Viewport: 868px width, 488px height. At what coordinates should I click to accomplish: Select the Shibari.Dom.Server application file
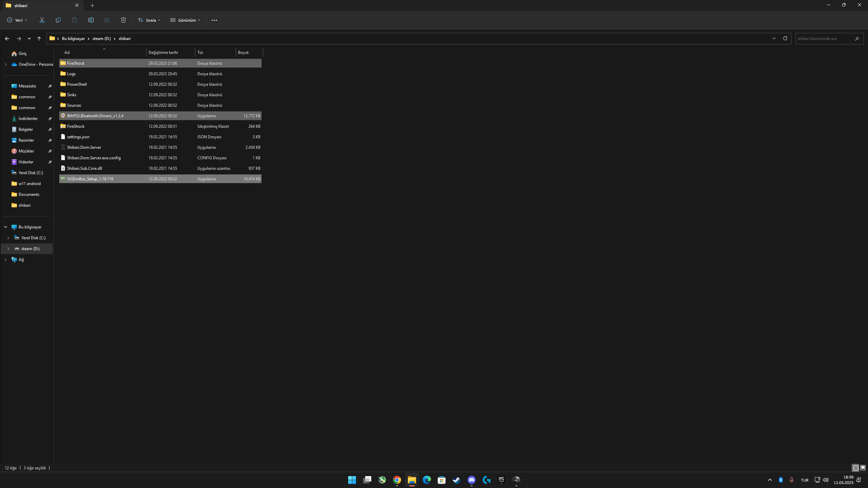[84, 147]
